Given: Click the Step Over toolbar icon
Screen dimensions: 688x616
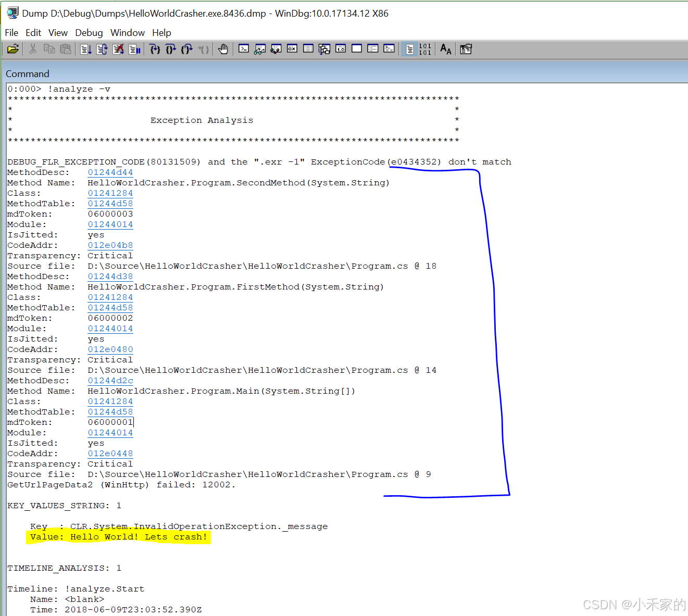Looking at the screenshot, I should (x=171, y=49).
